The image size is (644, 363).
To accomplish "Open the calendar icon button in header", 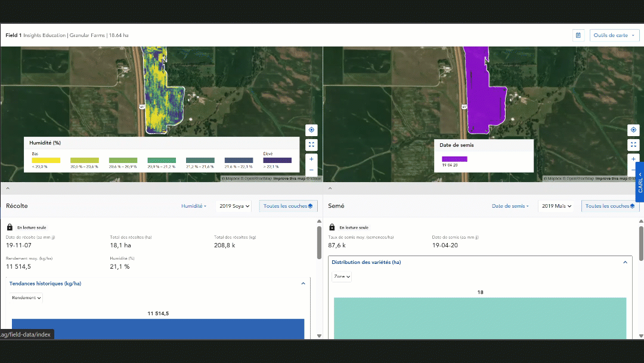I will 578,35.
